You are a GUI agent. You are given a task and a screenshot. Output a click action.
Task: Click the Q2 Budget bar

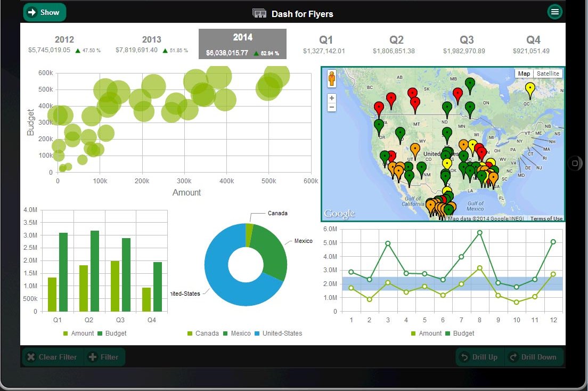(x=94, y=271)
